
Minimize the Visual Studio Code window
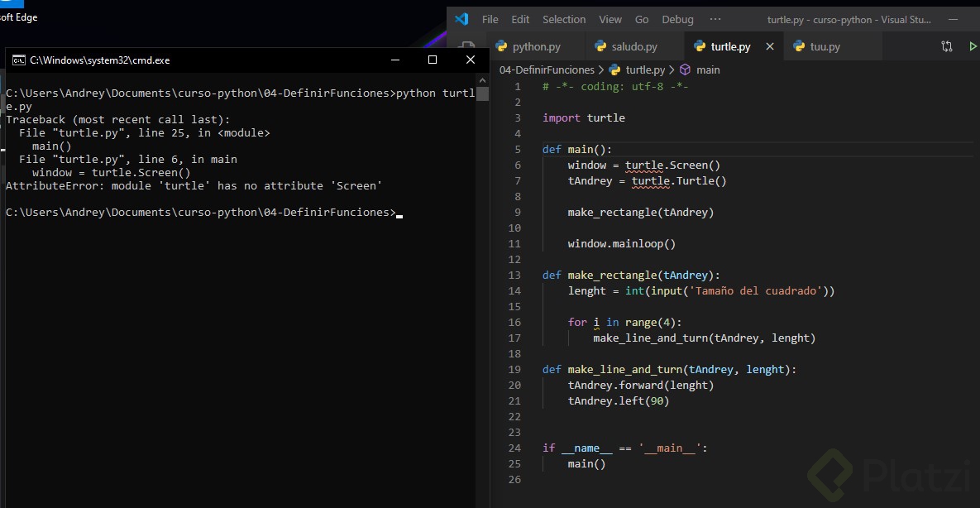[954, 19]
